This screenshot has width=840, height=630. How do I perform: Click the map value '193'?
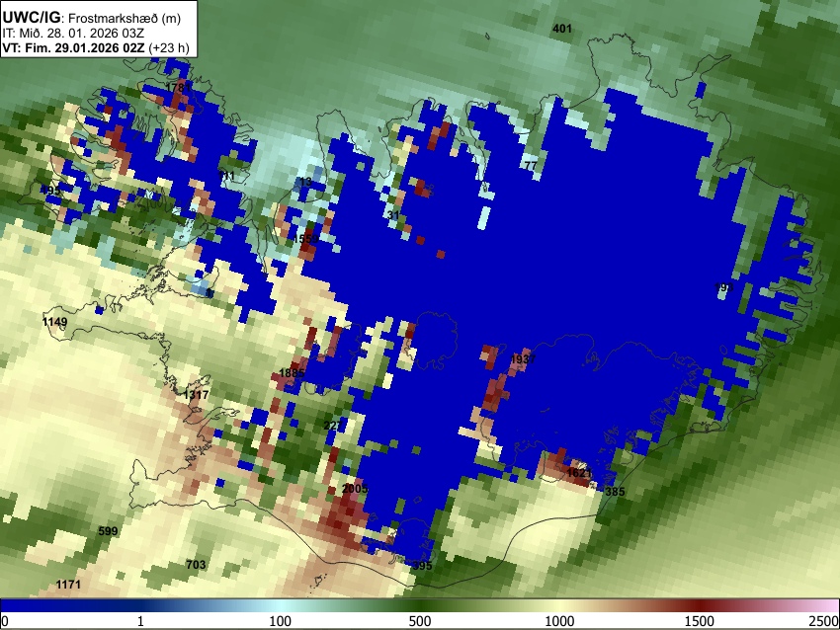coord(723,287)
